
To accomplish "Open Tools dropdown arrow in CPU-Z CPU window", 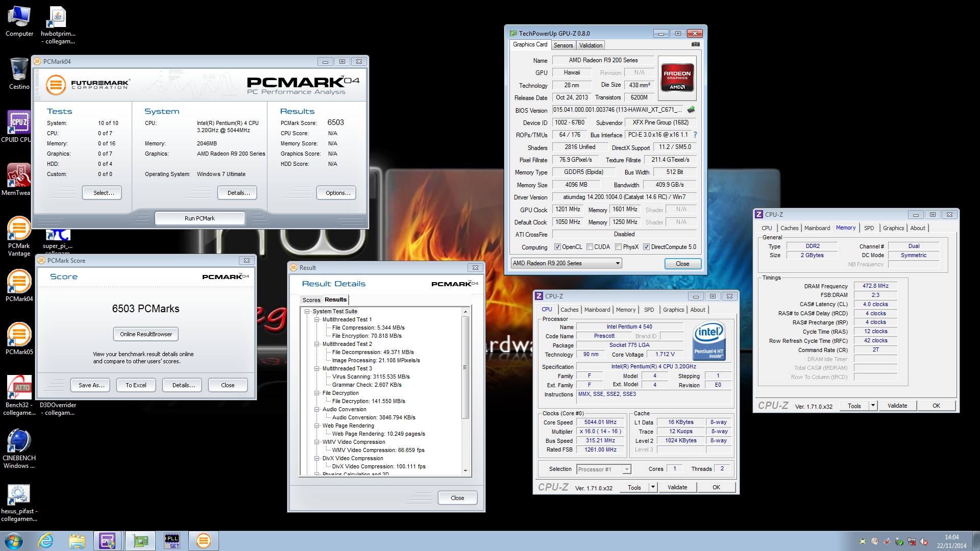I will pos(652,487).
